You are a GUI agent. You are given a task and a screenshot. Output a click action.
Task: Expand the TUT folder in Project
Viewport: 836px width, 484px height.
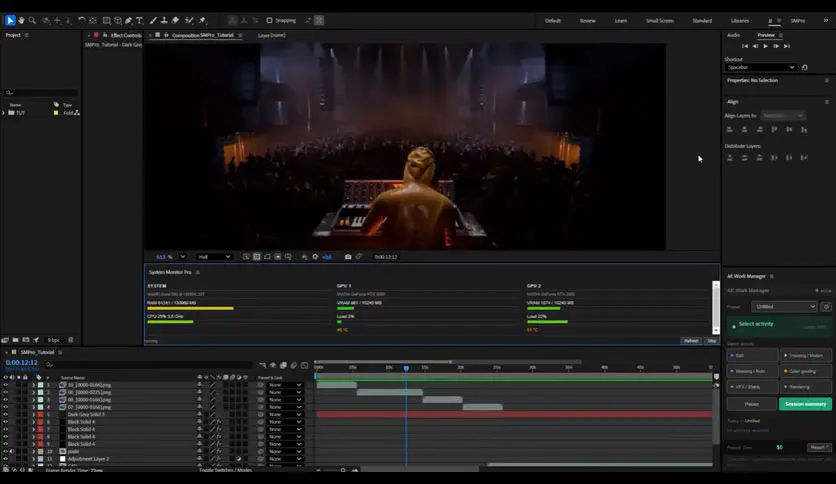pos(4,113)
